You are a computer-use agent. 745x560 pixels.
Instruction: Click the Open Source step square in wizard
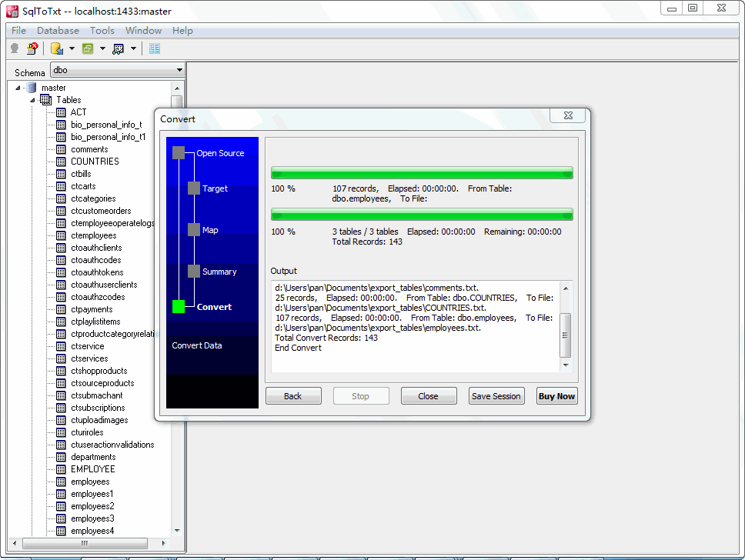pyautogui.click(x=179, y=153)
